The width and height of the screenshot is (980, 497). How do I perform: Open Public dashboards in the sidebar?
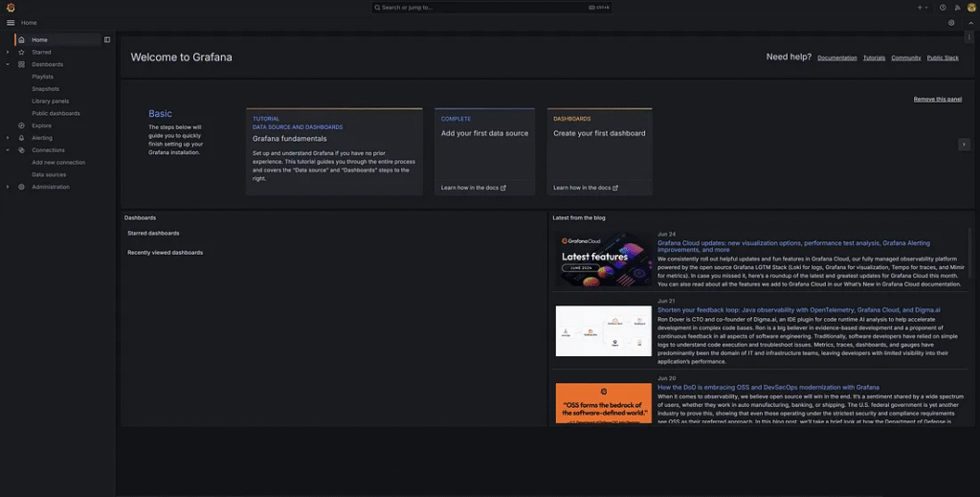click(x=56, y=113)
